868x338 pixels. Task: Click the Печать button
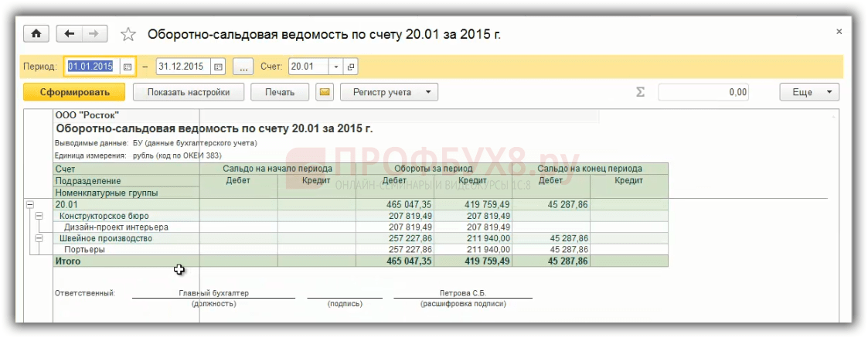point(280,93)
